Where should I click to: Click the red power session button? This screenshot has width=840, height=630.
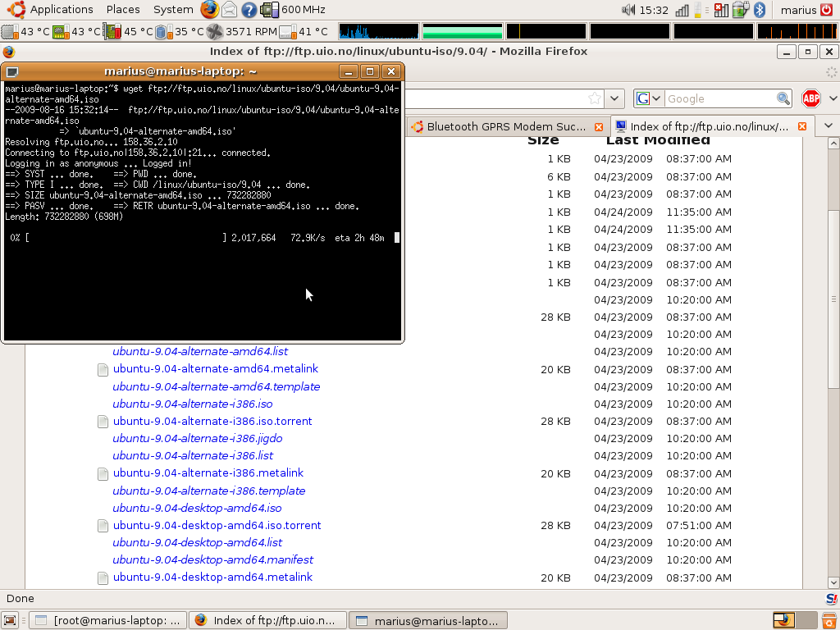tap(827, 10)
